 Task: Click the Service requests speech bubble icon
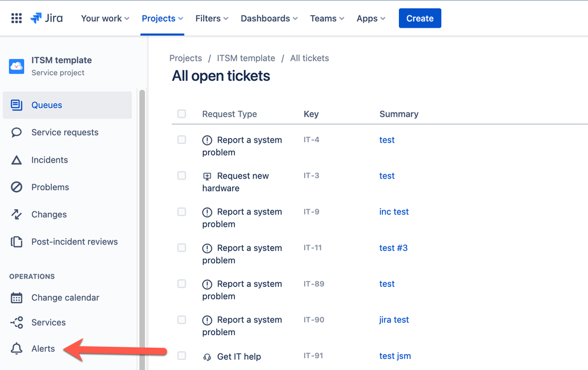pos(16,133)
